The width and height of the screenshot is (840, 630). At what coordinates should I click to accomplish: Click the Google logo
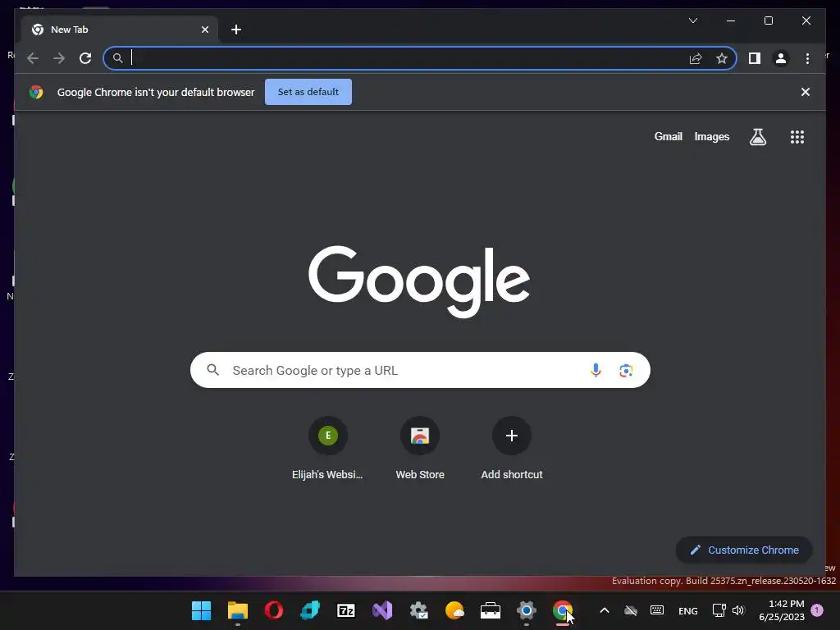click(419, 281)
